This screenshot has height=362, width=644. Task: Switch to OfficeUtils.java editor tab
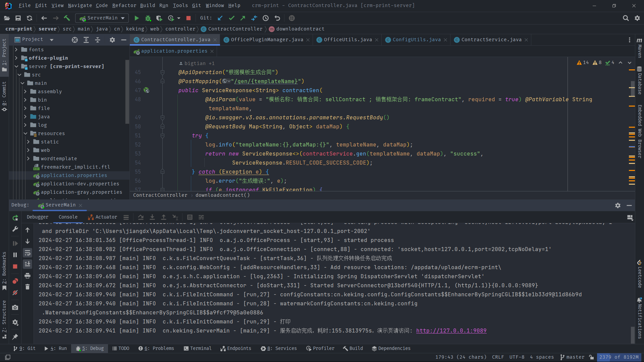point(347,40)
